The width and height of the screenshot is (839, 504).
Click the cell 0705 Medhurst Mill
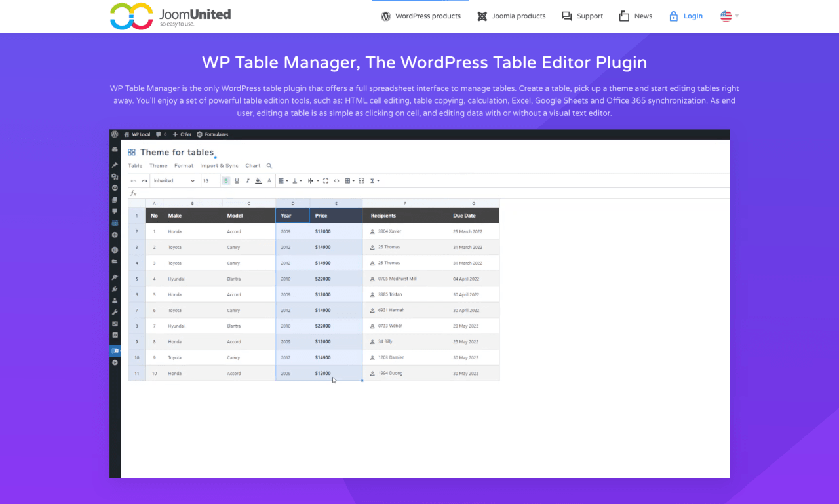pyautogui.click(x=405, y=279)
